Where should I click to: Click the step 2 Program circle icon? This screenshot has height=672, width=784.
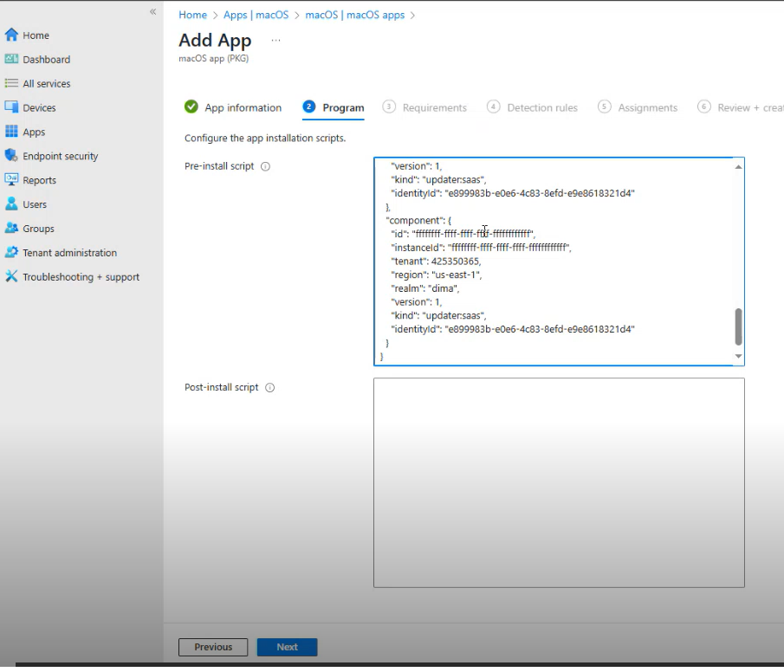pos(309,107)
